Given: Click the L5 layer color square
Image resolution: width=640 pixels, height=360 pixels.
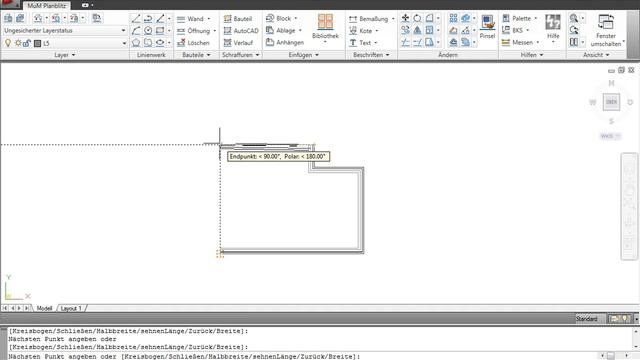Looking at the screenshot, I should point(37,43).
